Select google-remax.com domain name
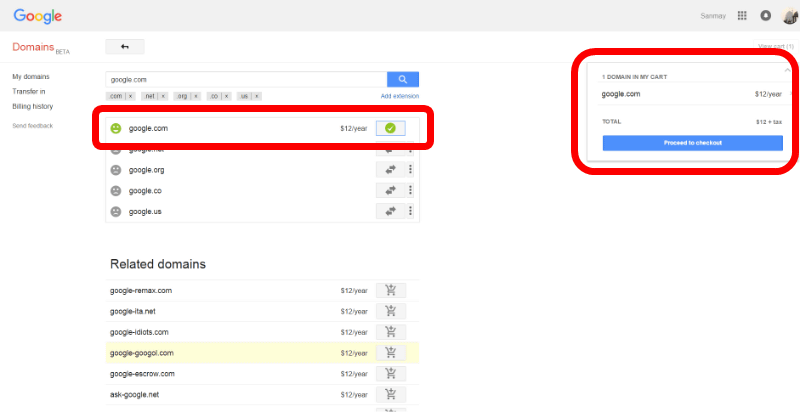800x412 pixels. (x=141, y=291)
